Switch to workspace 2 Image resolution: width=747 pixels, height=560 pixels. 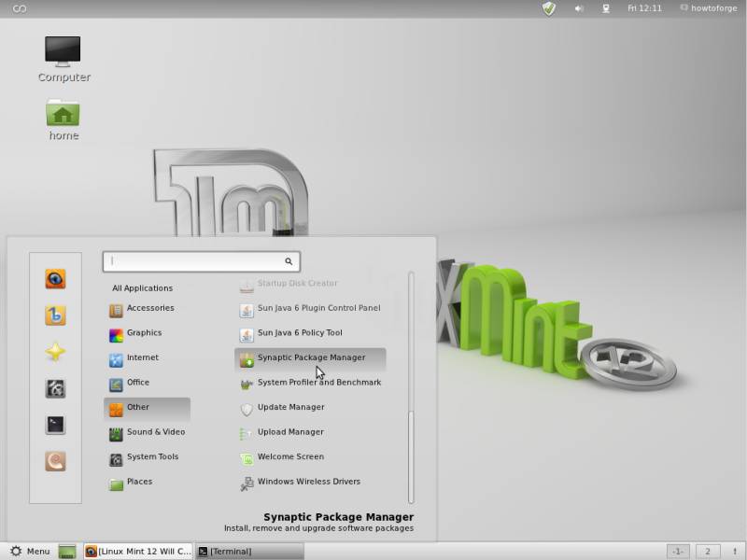pyautogui.click(x=708, y=552)
